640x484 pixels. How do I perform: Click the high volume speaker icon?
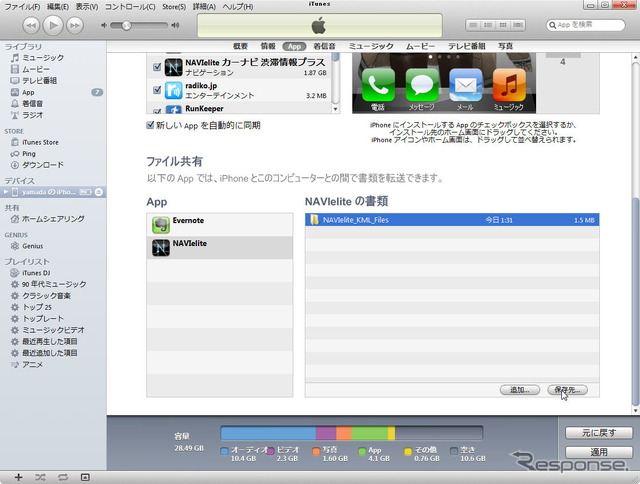coord(176,25)
